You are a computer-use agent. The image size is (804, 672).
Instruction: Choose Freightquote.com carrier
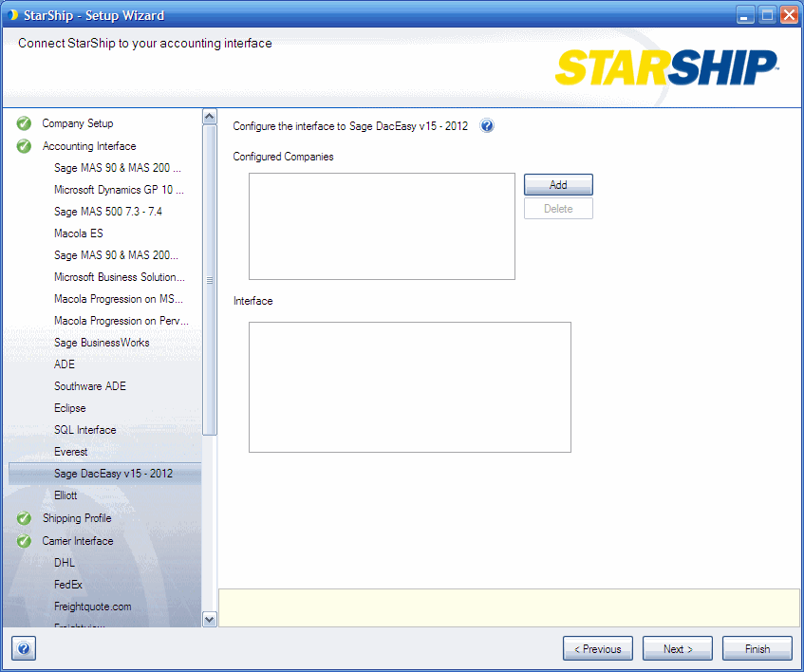93,607
